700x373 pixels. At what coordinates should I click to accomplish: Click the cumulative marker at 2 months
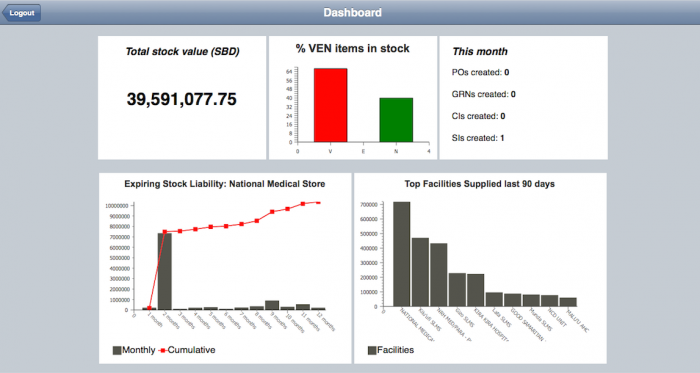click(x=165, y=232)
